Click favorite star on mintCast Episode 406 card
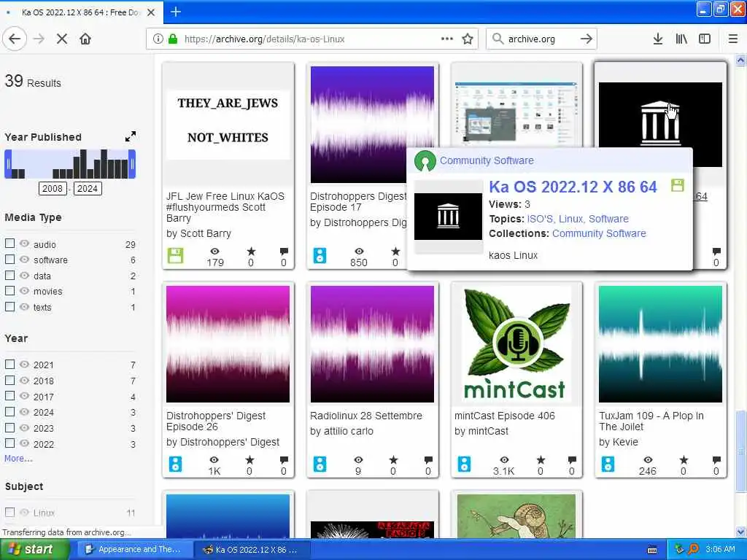This screenshot has height=560, width=747. [x=541, y=460]
